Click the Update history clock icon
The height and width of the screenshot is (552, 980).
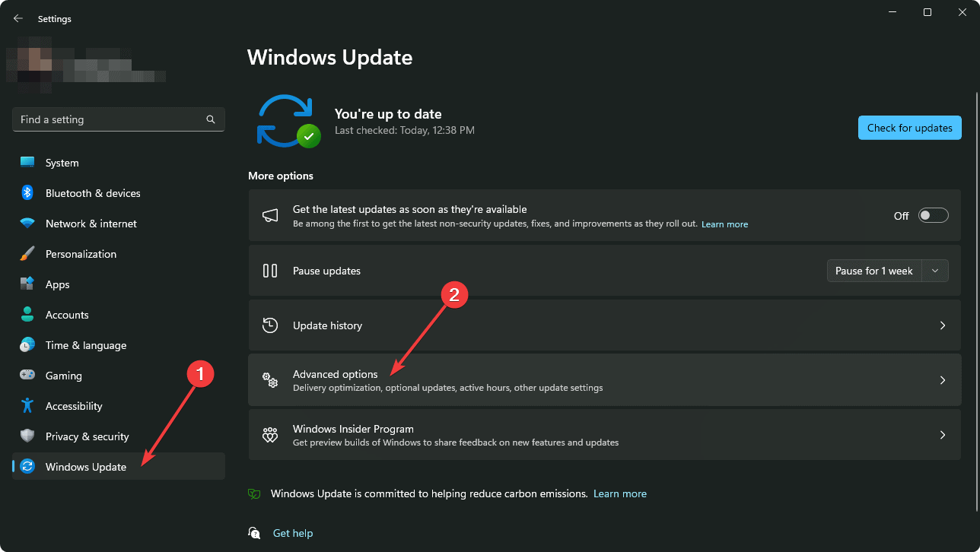[x=270, y=325]
